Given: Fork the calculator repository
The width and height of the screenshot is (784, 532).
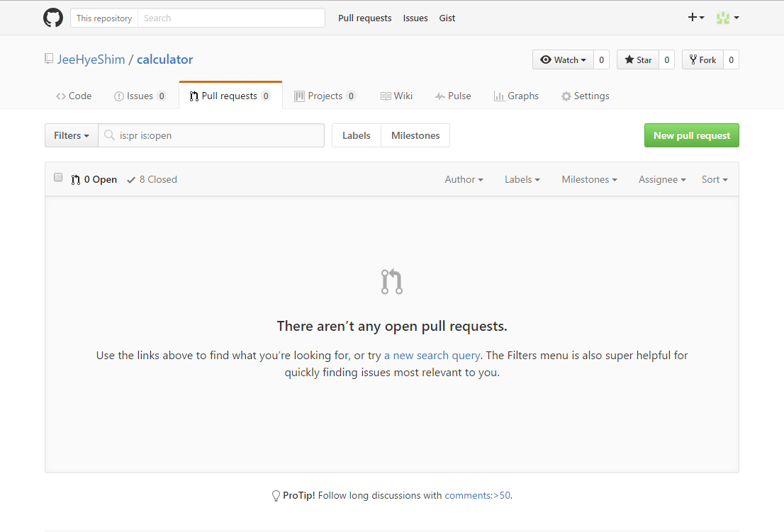Looking at the screenshot, I should (x=702, y=60).
